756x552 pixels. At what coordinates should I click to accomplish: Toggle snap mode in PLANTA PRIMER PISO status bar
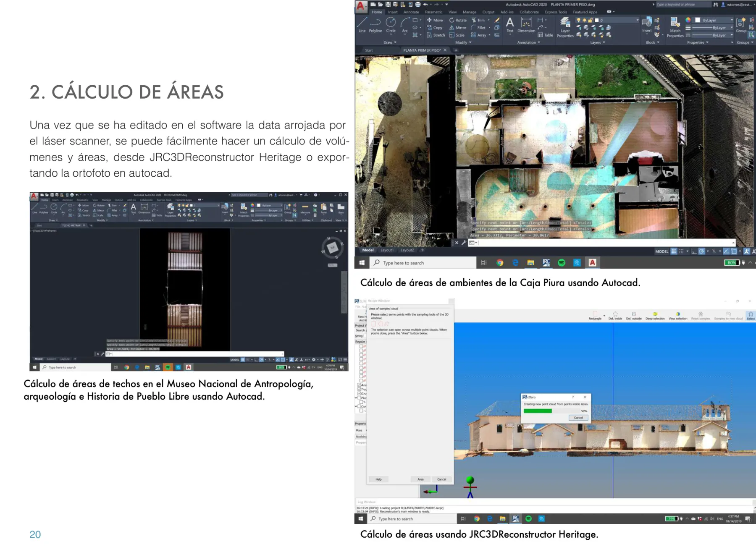pos(681,251)
